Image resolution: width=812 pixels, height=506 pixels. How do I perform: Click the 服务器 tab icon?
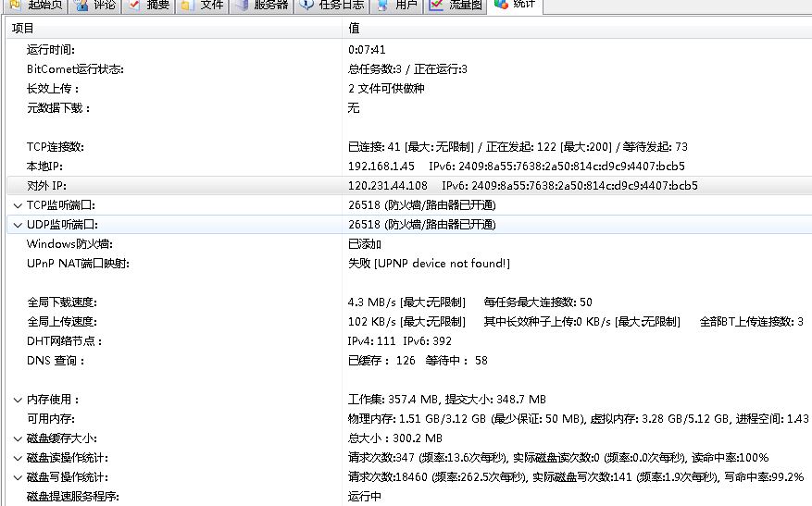click(241, 5)
